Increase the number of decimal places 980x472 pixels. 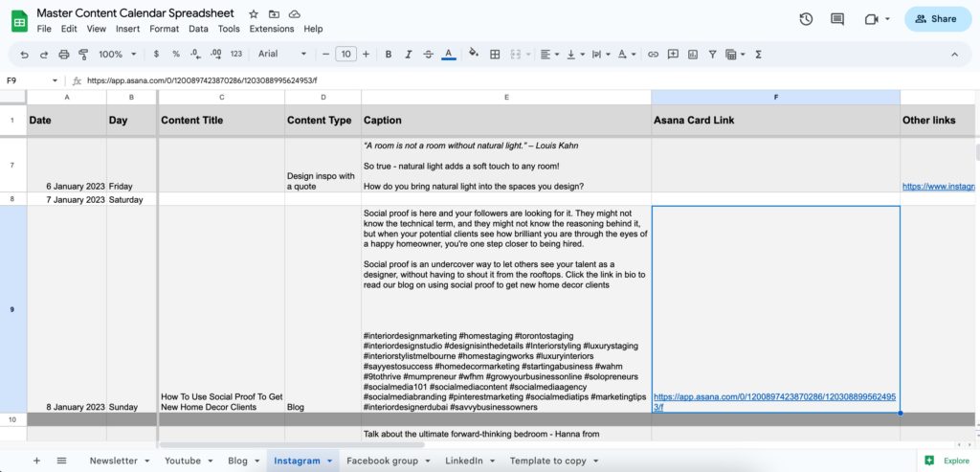coord(215,55)
